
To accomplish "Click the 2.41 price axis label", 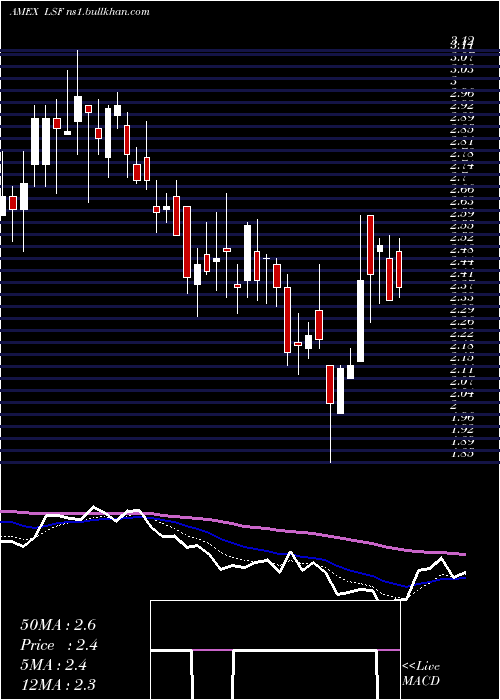I will [x=462, y=274].
